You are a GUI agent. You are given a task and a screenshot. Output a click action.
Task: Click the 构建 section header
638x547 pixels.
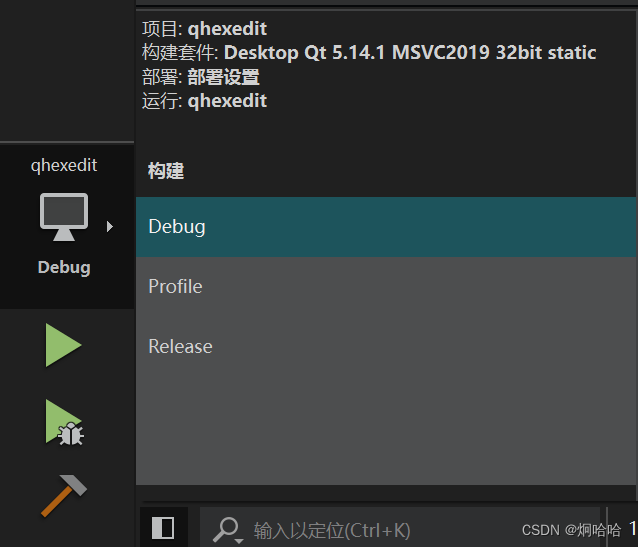pyautogui.click(x=166, y=171)
